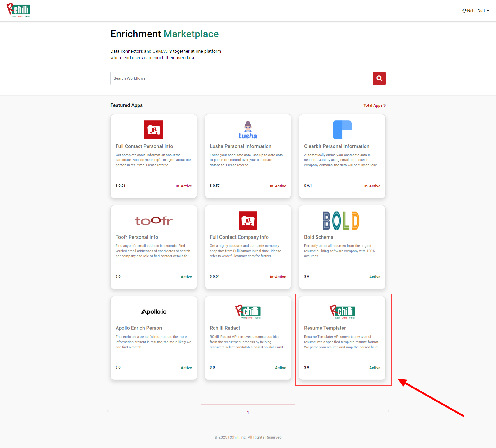The image size is (496, 448).
Task: Open Lusha Personal Information title
Action: 241,146
